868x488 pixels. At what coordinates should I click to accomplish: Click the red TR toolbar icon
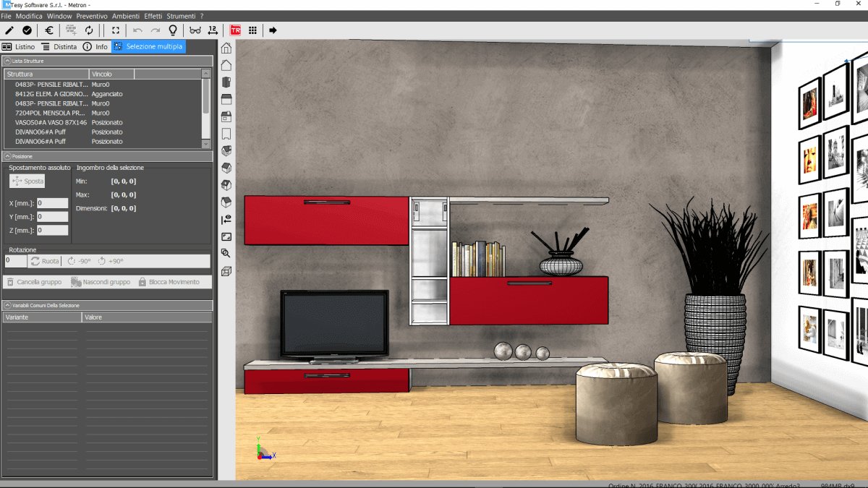tap(235, 30)
